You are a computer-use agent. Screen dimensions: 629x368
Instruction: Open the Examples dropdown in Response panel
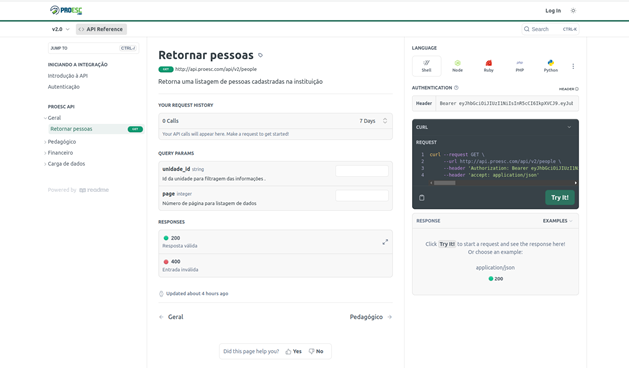click(558, 221)
